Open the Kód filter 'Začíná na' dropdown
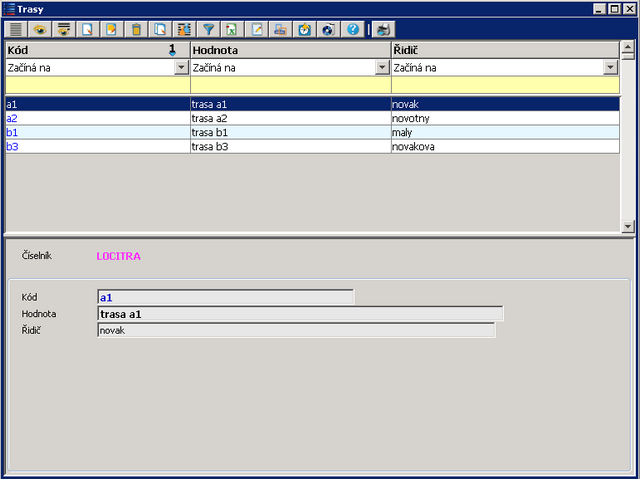640x479 pixels. (x=181, y=68)
